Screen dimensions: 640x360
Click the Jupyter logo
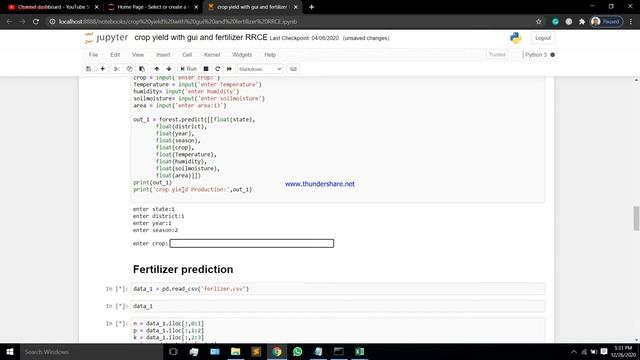point(107,38)
